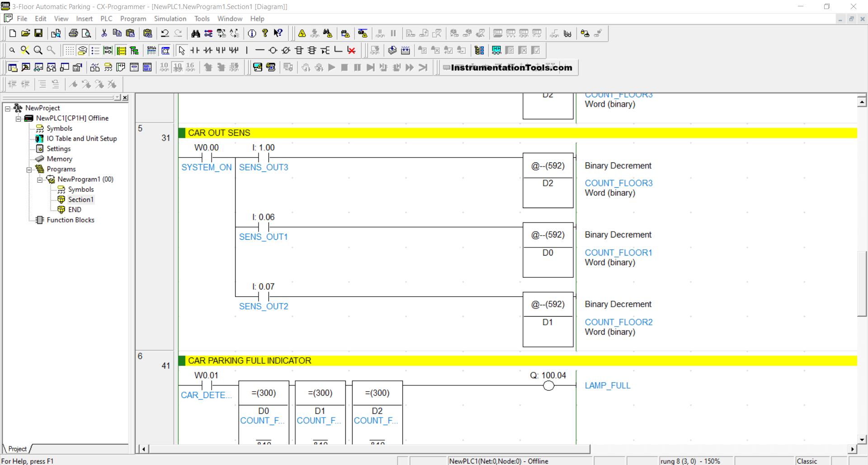Click the new PLC instruction box icon
This screenshot has width=868, height=465.
pyautogui.click(x=299, y=51)
